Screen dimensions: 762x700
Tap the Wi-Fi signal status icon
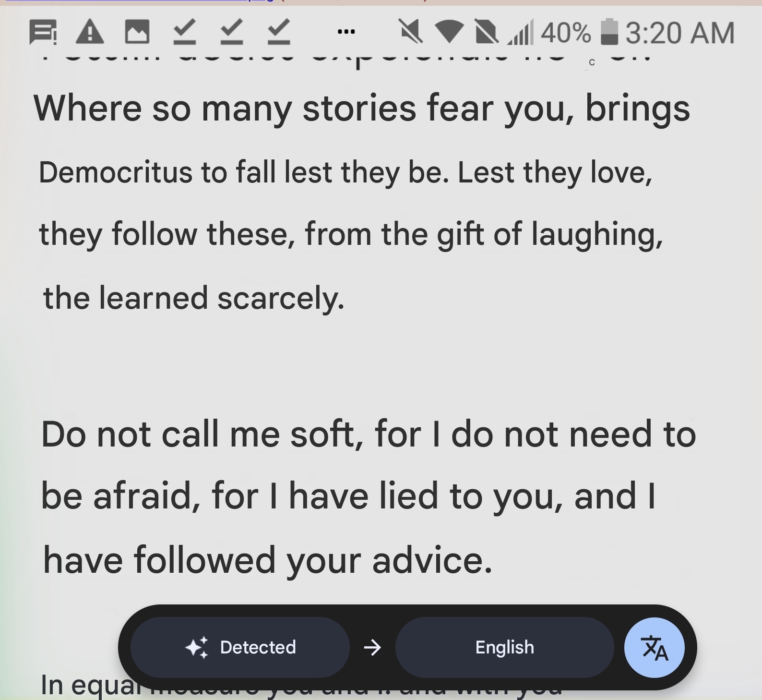point(449,32)
